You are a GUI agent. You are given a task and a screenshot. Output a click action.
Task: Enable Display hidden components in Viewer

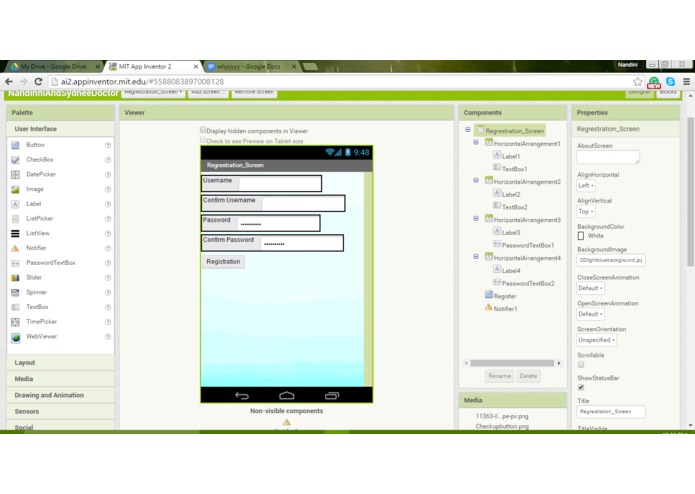coord(203,130)
